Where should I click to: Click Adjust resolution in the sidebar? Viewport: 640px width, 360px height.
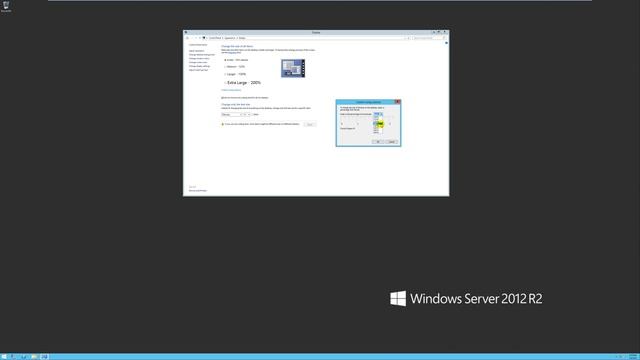197,51
